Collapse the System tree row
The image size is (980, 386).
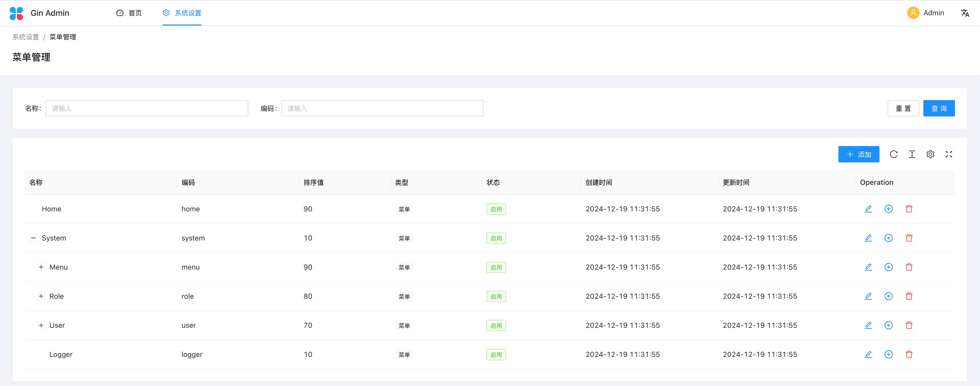click(x=33, y=238)
